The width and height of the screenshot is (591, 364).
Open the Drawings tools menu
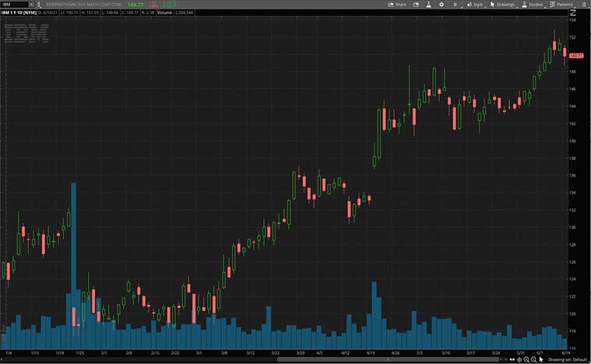click(503, 4)
